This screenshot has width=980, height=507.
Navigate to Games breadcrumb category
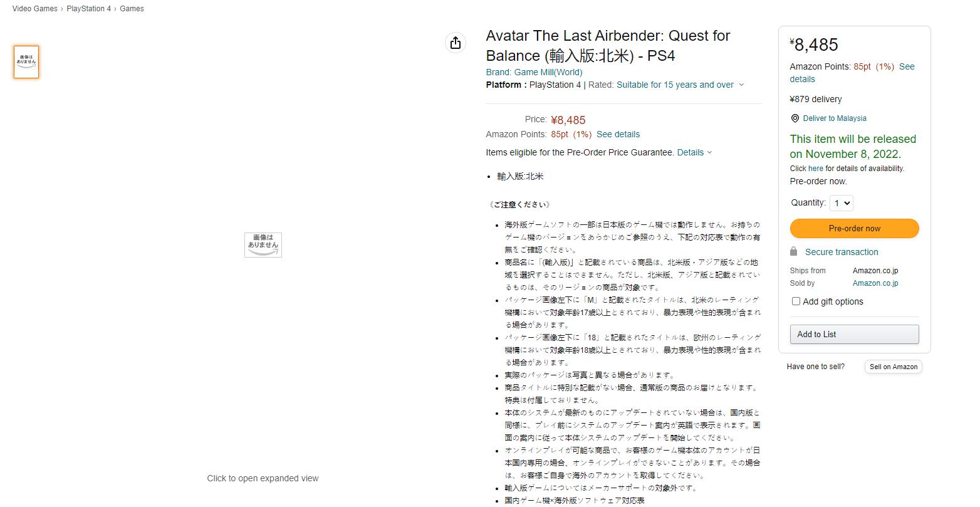[x=132, y=9]
